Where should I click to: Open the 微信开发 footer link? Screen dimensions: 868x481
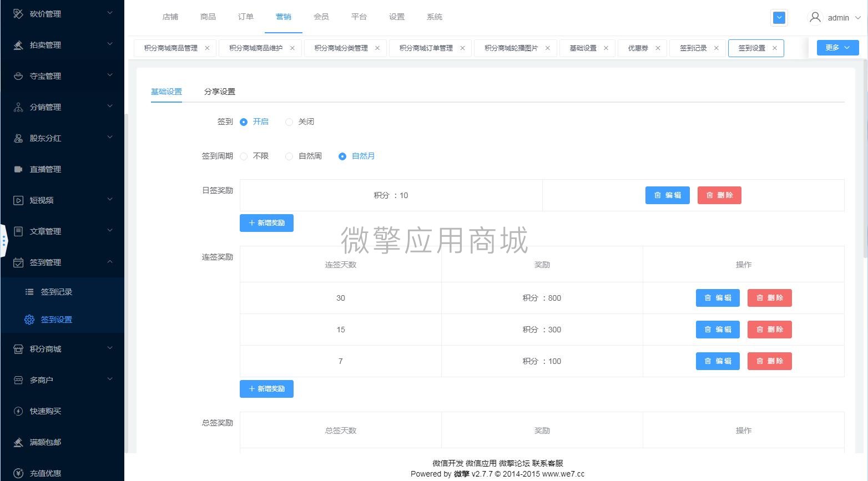448,463
